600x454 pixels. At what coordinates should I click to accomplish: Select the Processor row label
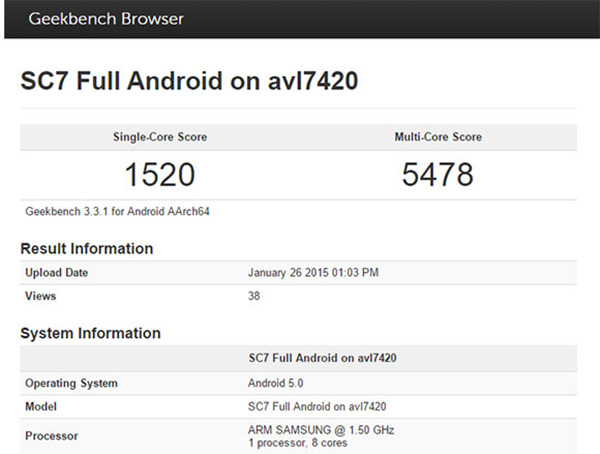click(x=50, y=435)
